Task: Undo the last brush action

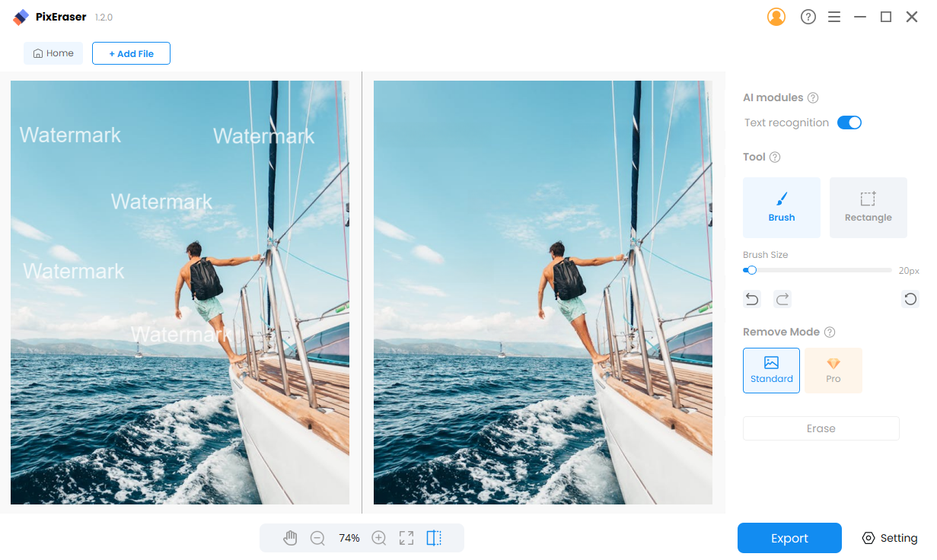Action: tap(752, 299)
